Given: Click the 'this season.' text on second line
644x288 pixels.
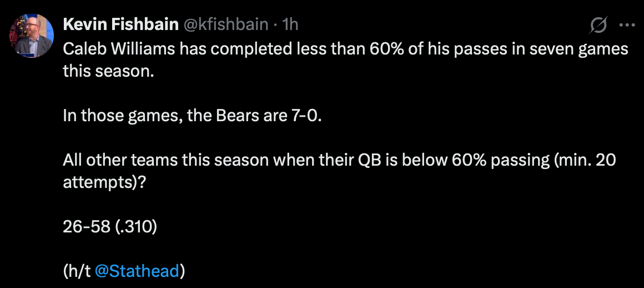Looking at the screenshot, I should (108, 72).
